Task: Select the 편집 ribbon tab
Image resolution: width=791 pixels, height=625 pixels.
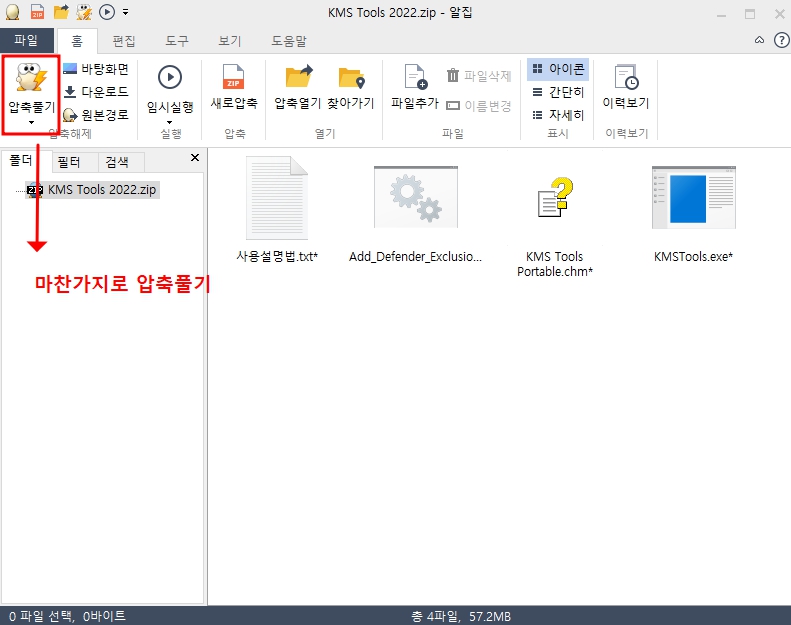Action: click(124, 41)
